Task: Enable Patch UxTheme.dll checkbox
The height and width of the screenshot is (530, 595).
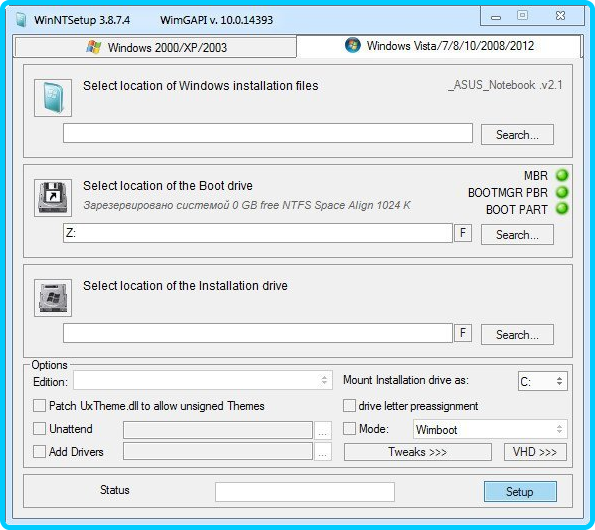Action: pos(39,406)
